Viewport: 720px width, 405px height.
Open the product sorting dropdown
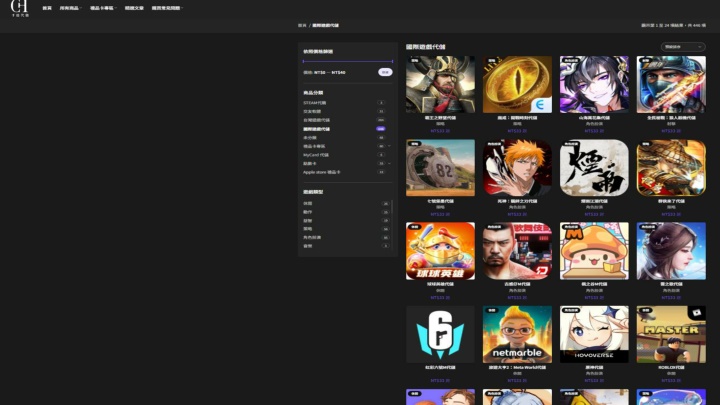point(683,47)
